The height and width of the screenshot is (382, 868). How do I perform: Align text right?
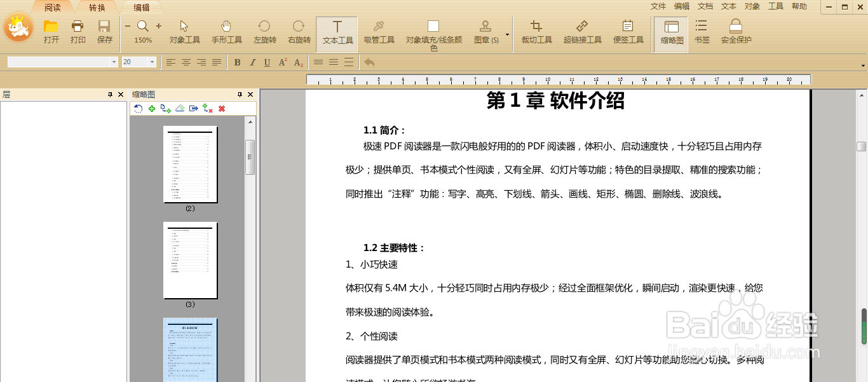point(201,62)
